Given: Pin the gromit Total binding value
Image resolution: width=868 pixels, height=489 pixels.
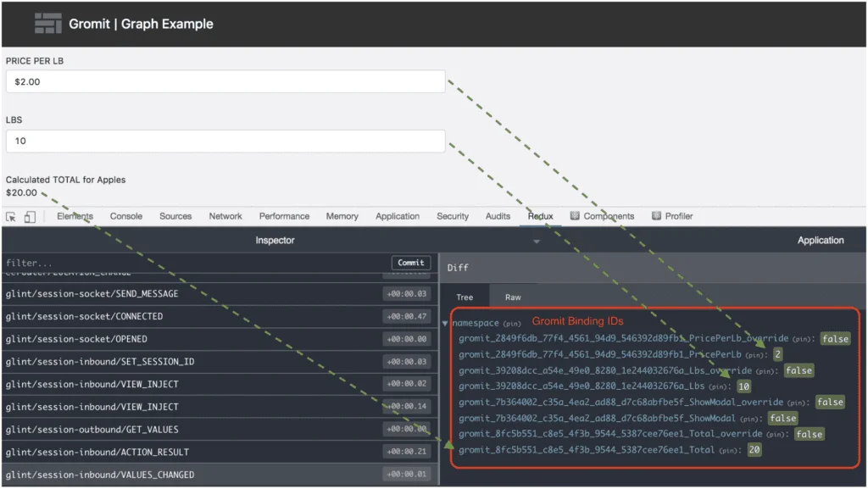Looking at the screenshot, I should [731, 450].
